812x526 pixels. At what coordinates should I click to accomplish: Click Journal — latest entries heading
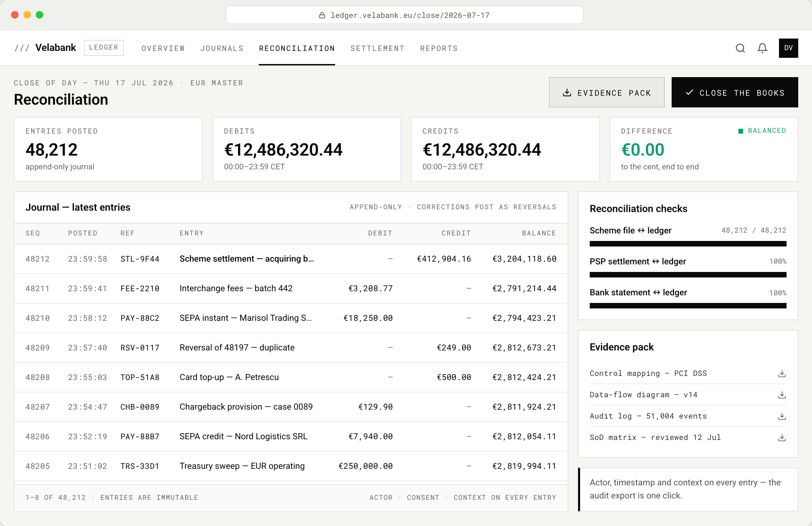[78, 207]
